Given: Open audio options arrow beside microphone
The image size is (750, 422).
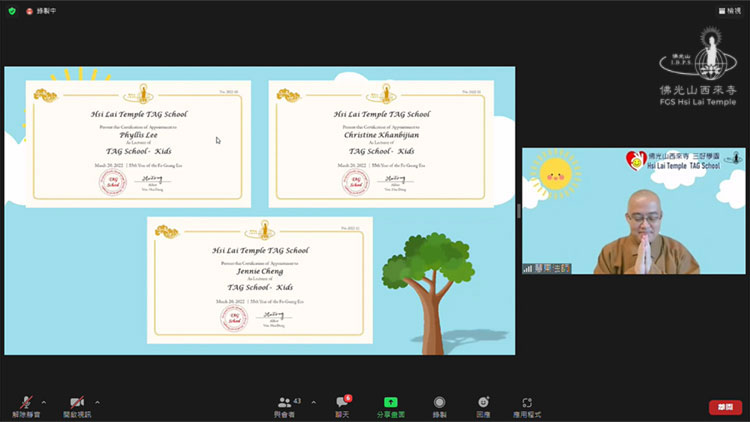Looking at the screenshot, I should coord(44,402).
